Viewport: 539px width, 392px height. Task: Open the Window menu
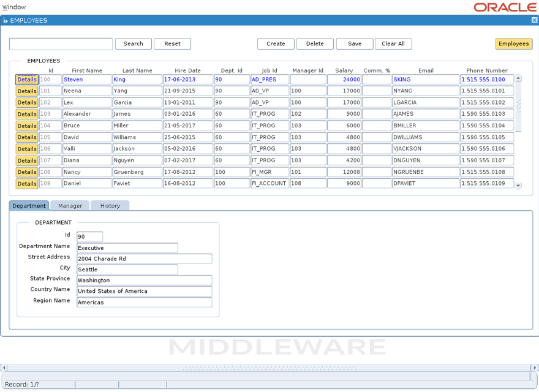13,7
